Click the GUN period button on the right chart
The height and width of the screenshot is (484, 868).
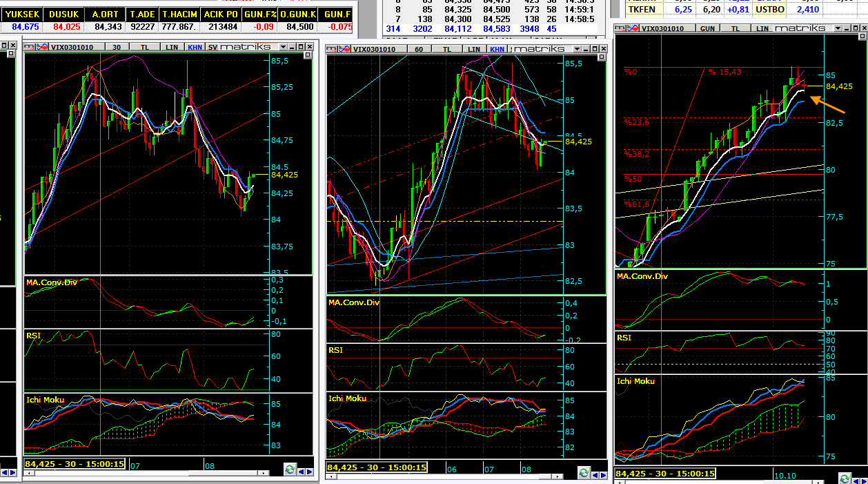point(707,28)
